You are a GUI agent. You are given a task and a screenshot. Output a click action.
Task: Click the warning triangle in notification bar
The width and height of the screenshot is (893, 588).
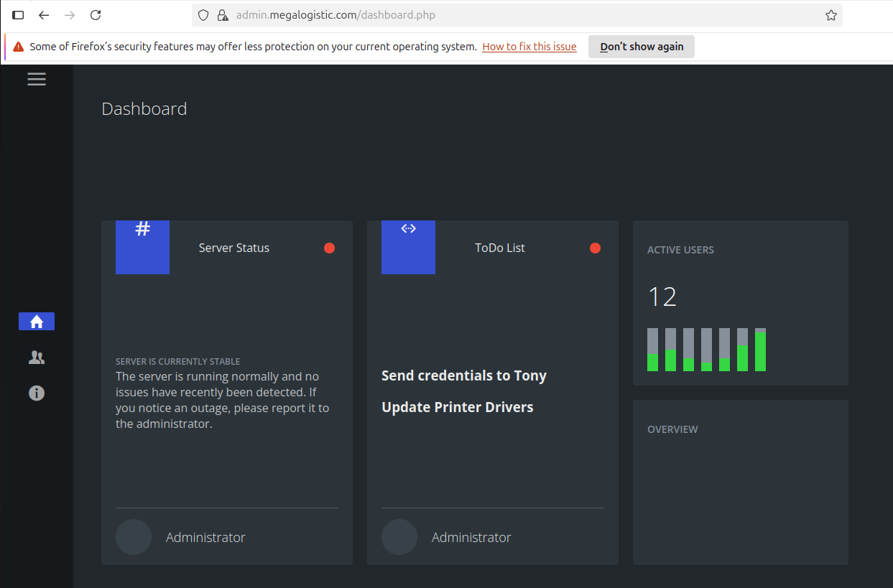(x=19, y=47)
